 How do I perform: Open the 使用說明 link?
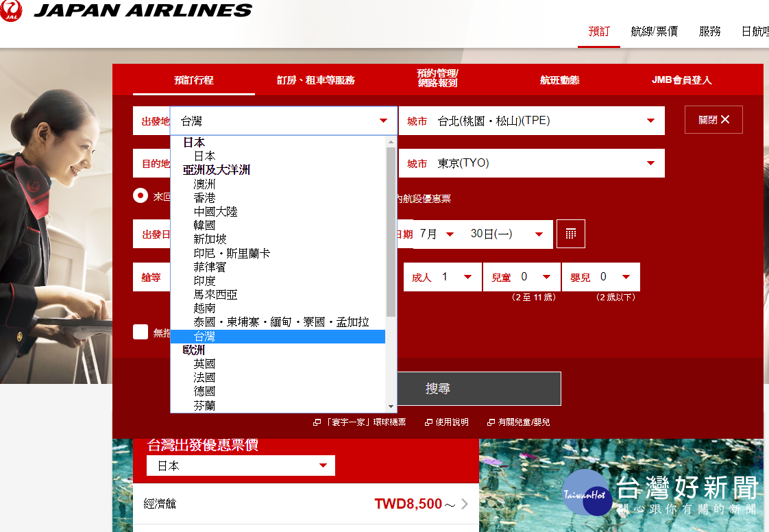(x=447, y=422)
